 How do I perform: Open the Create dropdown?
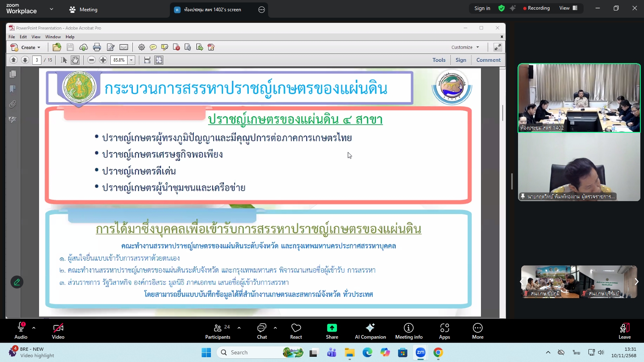[27, 47]
